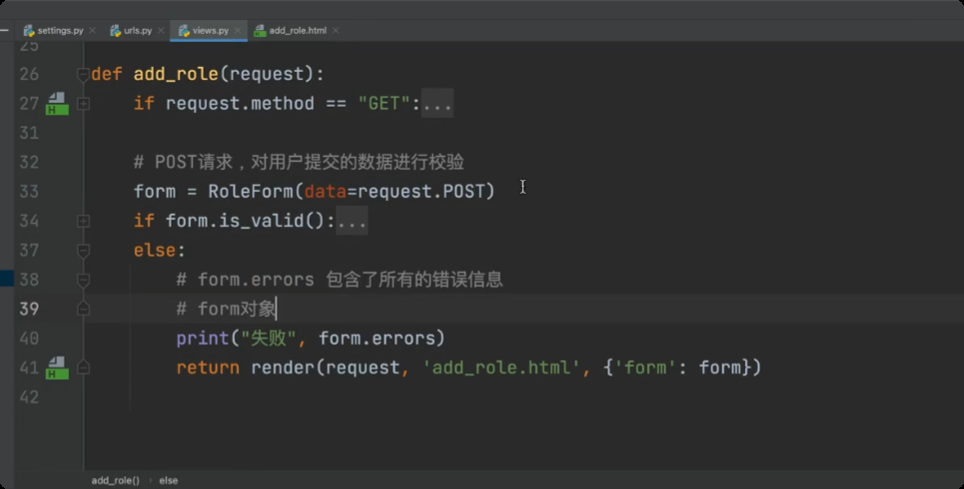Click the fold end marker on line 39

pyautogui.click(x=83, y=309)
